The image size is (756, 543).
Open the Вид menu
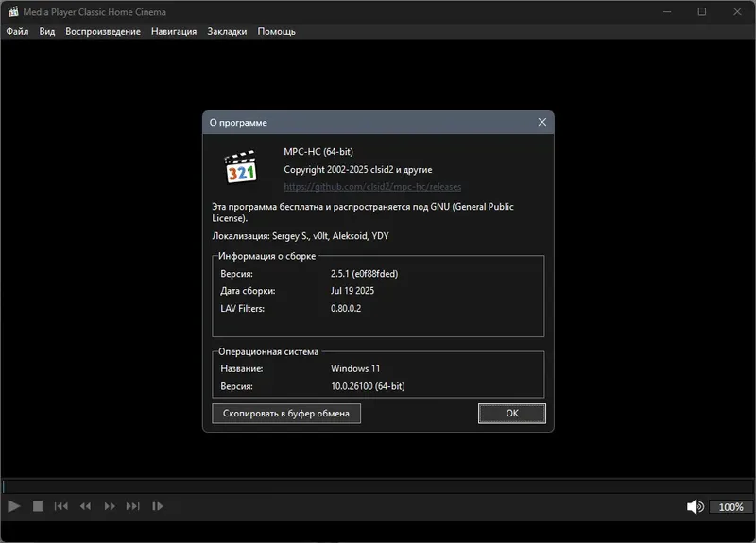tap(46, 31)
